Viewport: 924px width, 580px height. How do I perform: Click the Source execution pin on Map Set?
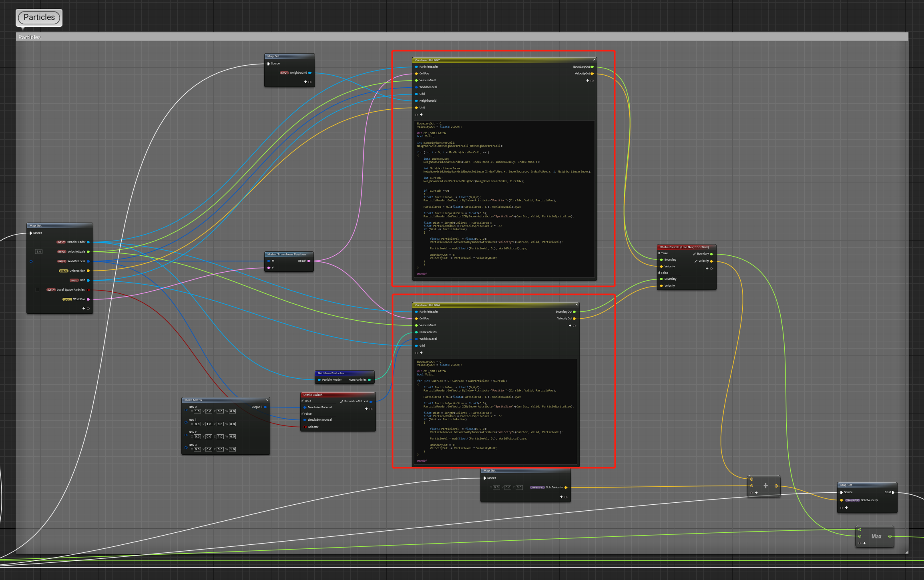[x=842, y=492]
